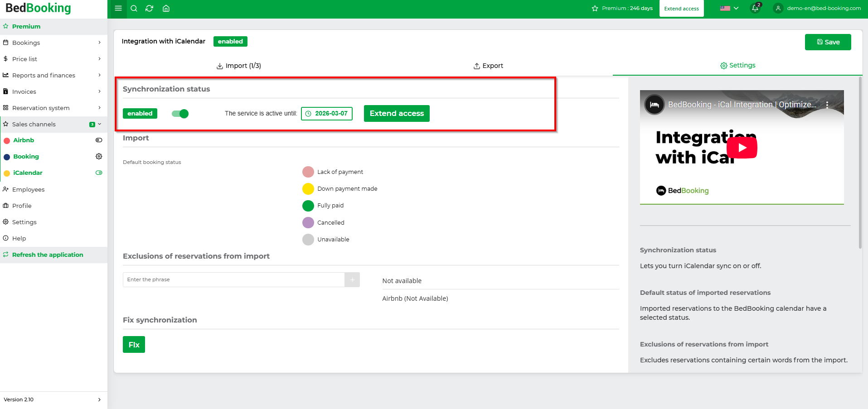This screenshot has width=868, height=409.
Task: Click demo-en@bed-booking.com account
Action: click(x=824, y=8)
